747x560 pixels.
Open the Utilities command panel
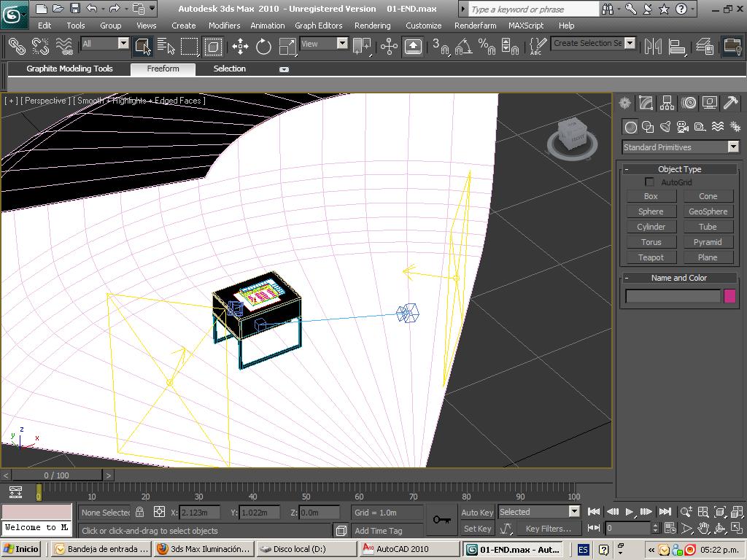(730, 103)
